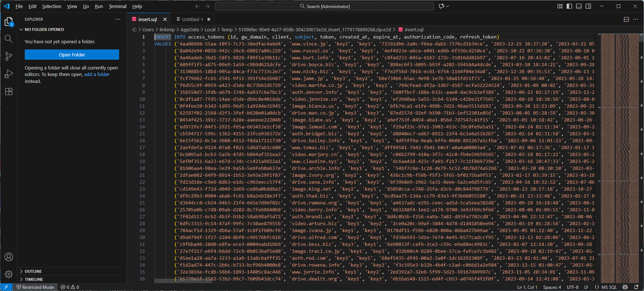
Task: Click the VALUES keyword on line 2
Action: (x=163, y=44)
